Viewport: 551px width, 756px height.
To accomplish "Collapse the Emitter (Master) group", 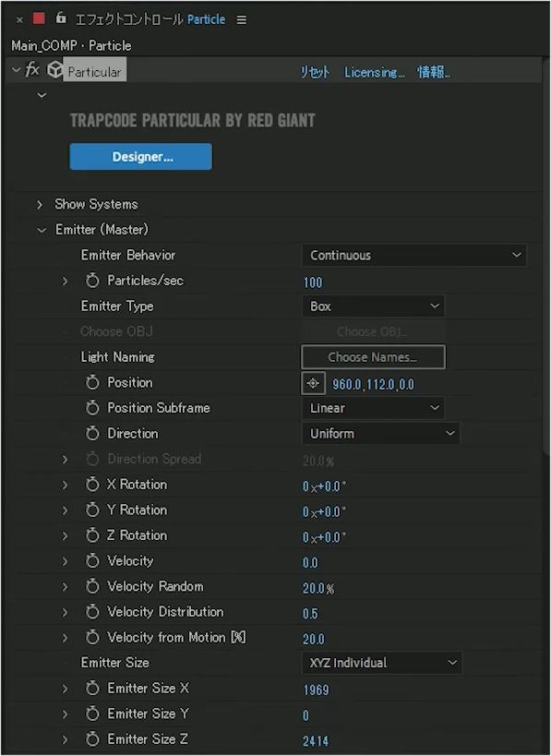I will click(x=42, y=230).
